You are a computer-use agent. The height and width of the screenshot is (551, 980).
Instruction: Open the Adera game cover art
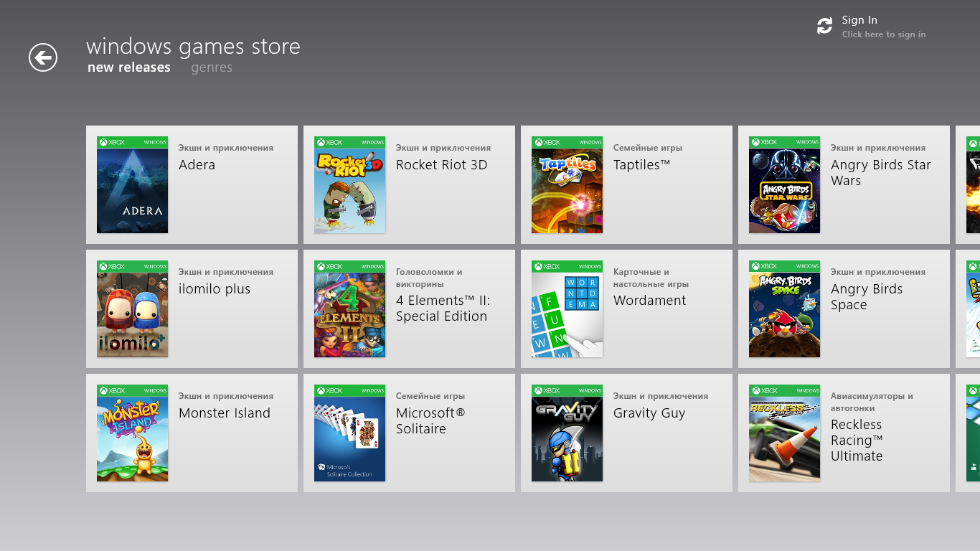[x=133, y=185]
